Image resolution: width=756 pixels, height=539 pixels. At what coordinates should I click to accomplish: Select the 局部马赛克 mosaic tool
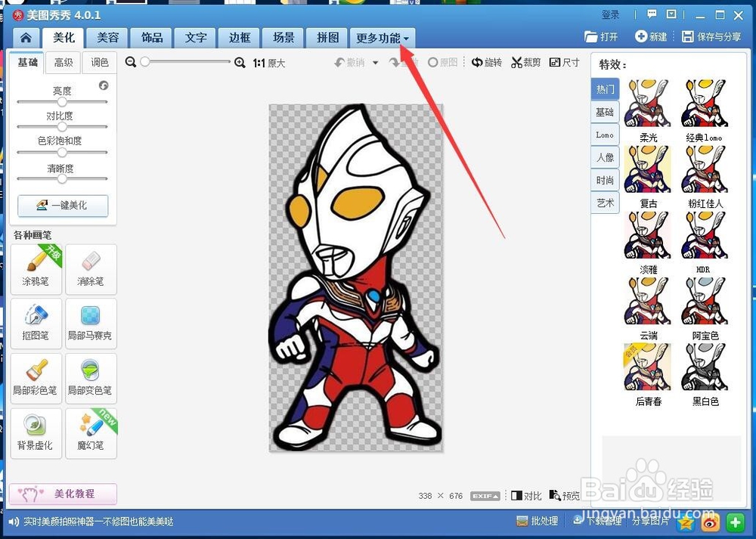(x=91, y=324)
